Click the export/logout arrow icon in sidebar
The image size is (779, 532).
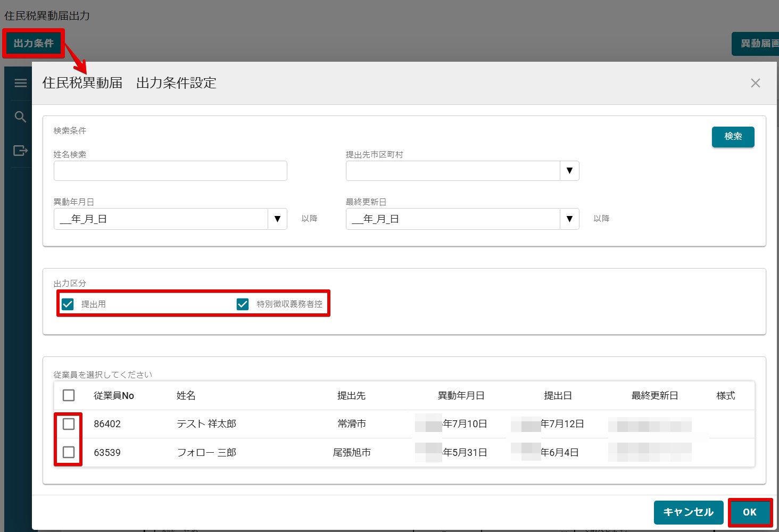point(20,151)
